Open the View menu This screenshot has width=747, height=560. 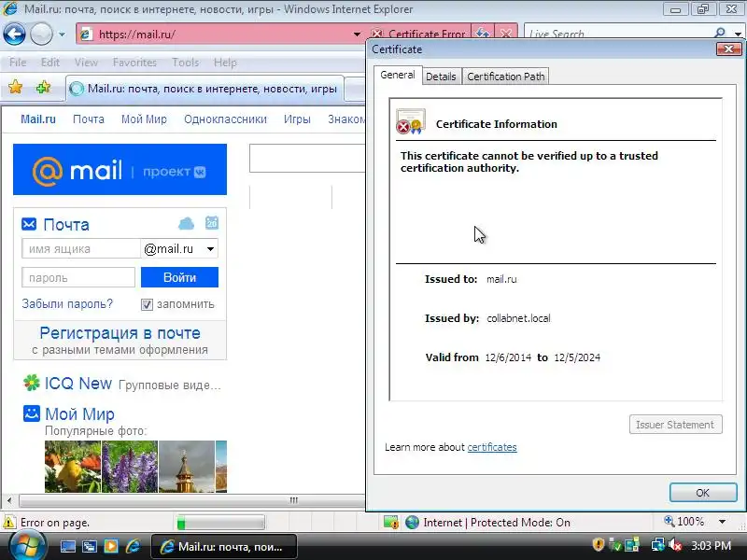point(86,63)
